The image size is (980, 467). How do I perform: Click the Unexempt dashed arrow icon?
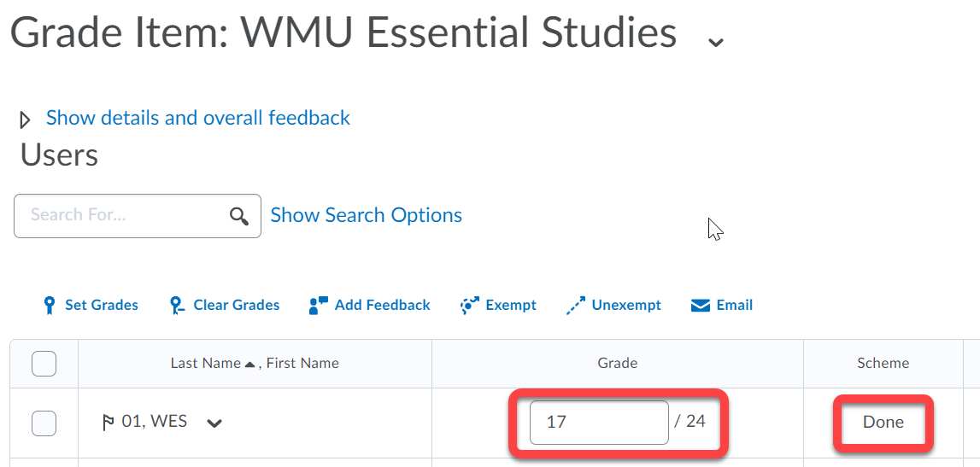[576, 306]
